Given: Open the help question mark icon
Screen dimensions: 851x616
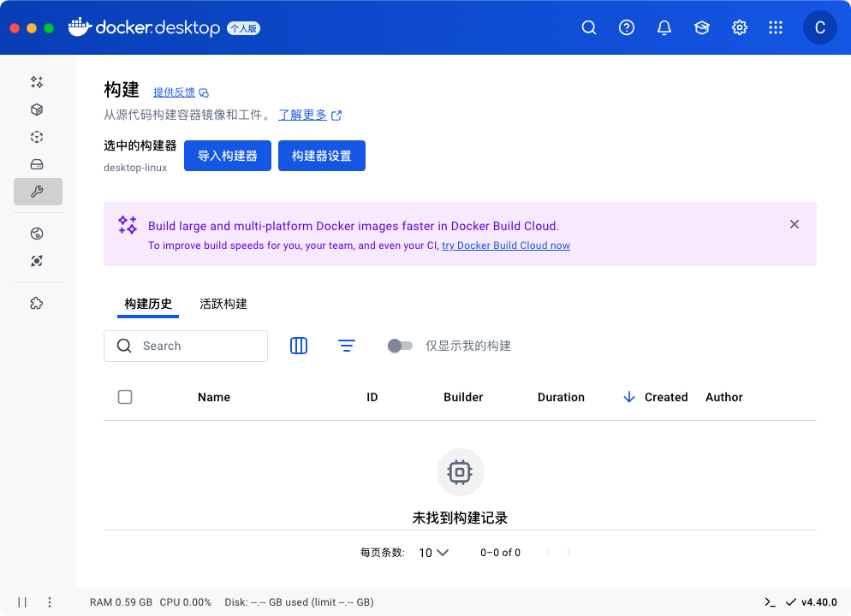Looking at the screenshot, I should [x=627, y=27].
